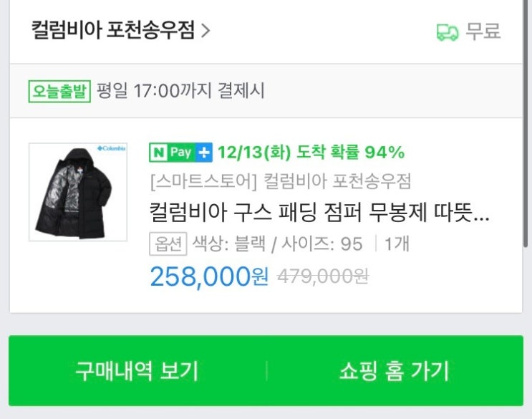Click the 무료 shipping label

tap(483, 32)
